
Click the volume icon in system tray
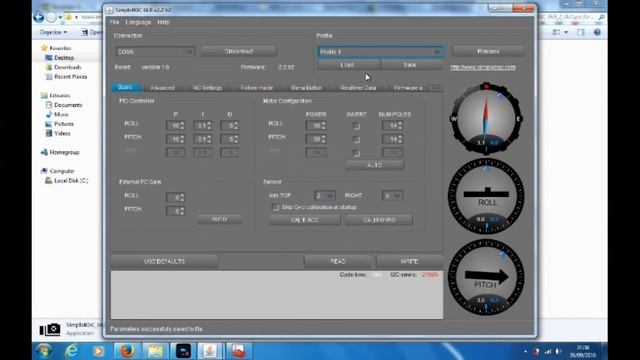click(558, 351)
